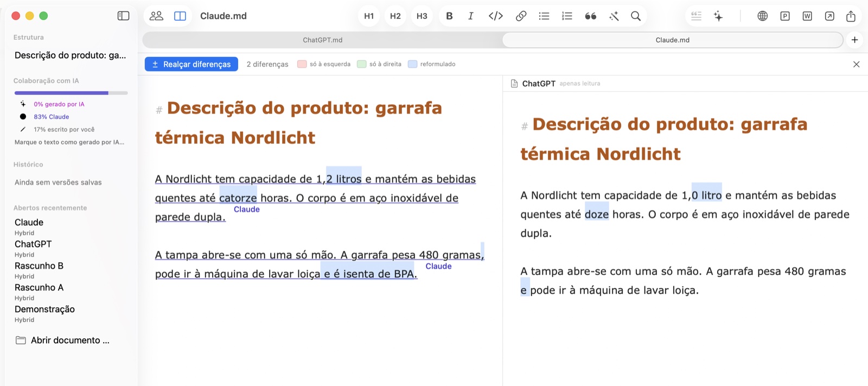Viewport: 868px width, 386px height.
Task: Apply Heading 3 formatting
Action: pyautogui.click(x=422, y=16)
